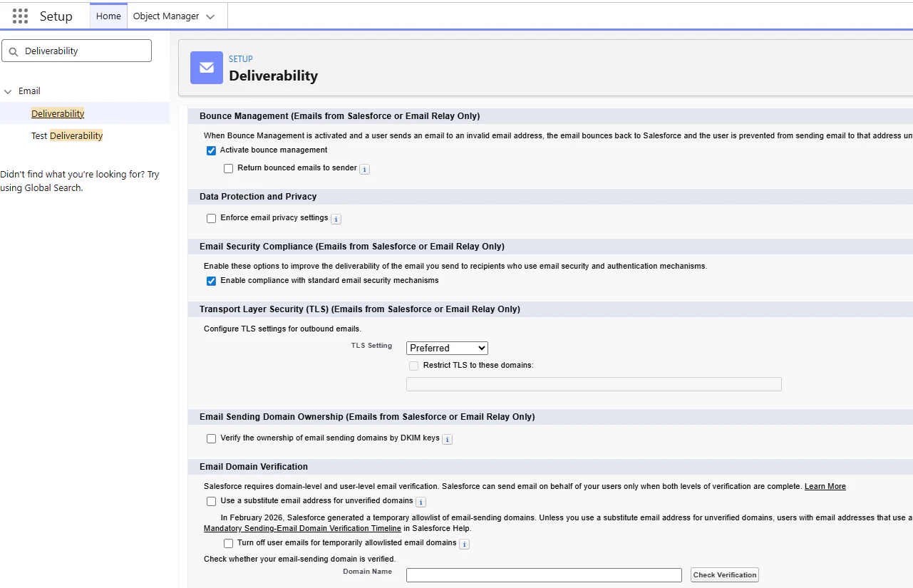This screenshot has height=588, width=913.
Task: Open Mandatory Sending-Email Domain Verification Timeline link
Action: pyautogui.click(x=302, y=529)
